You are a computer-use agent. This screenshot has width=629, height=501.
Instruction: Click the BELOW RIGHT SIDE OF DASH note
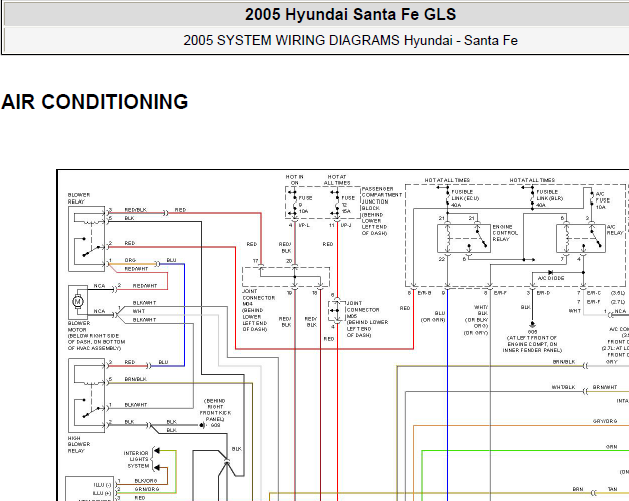(x=96, y=342)
